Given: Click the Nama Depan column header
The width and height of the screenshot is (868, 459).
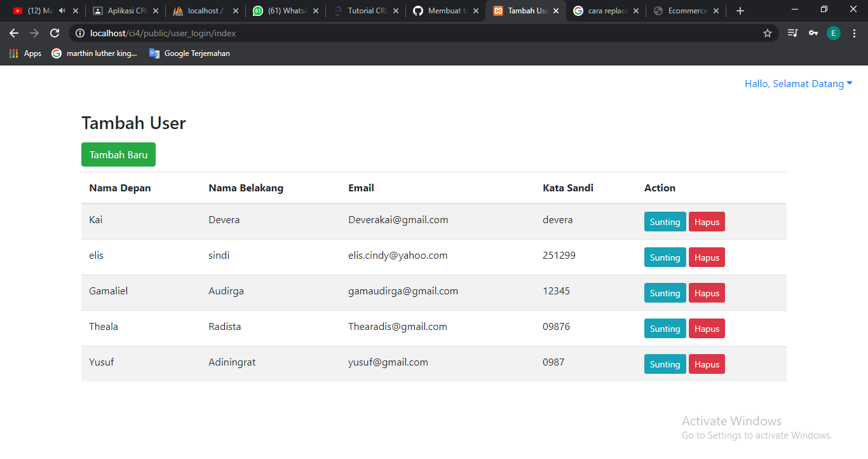Looking at the screenshot, I should click(x=120, y=188).
